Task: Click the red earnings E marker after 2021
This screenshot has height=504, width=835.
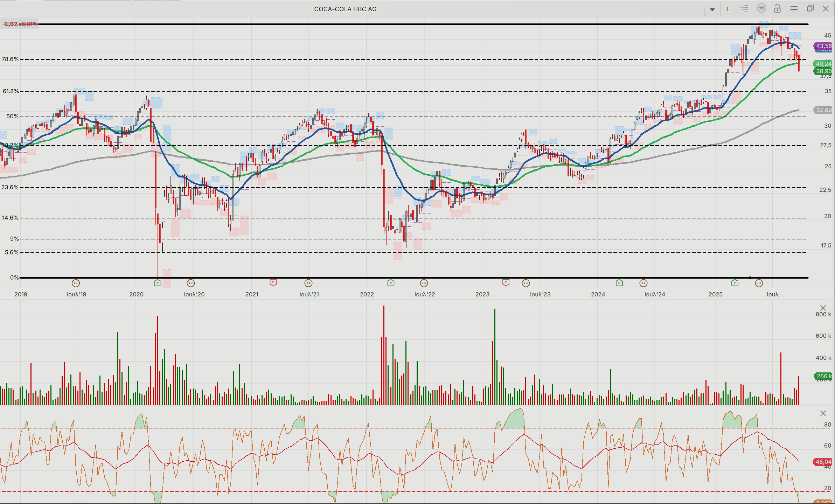Action: pyautogui.click(x=273, y=282)
